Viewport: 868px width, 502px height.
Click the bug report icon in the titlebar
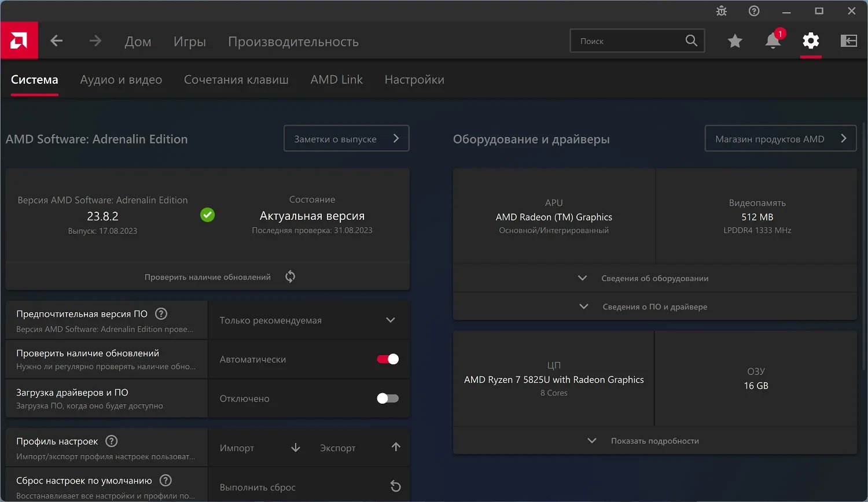click(721, 10)
